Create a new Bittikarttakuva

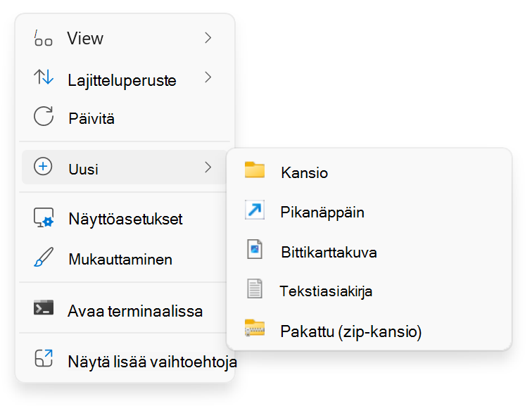pos(369,251)
